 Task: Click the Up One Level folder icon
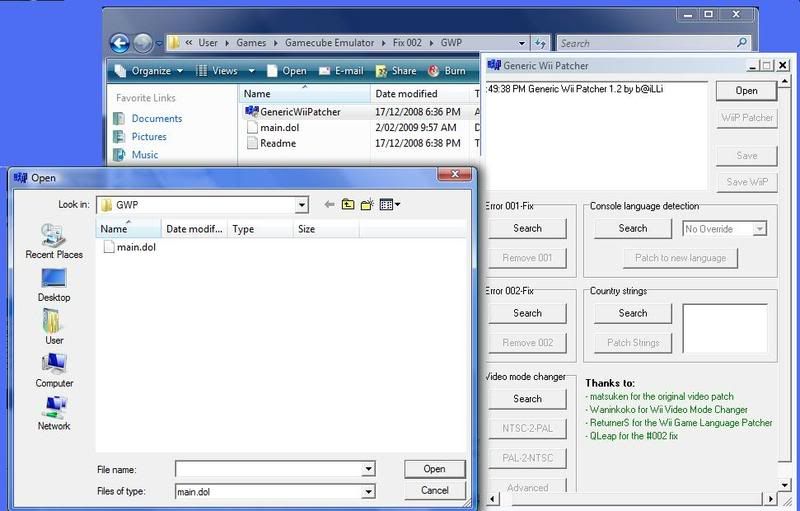coord(348,205)
